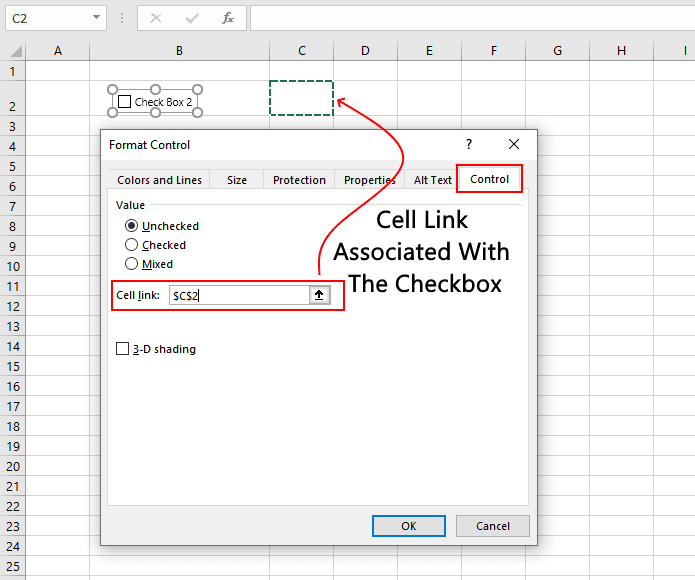The width and height of the screenshot is (695, 580).
Task: Select cell C2 with dashed border
Action: tap(301, 98)
